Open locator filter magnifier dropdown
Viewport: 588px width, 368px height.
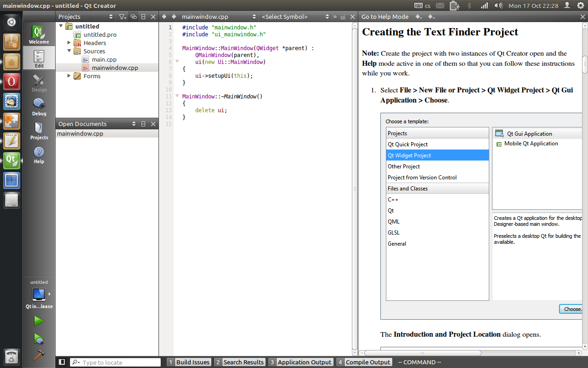[x=76, y=362]
